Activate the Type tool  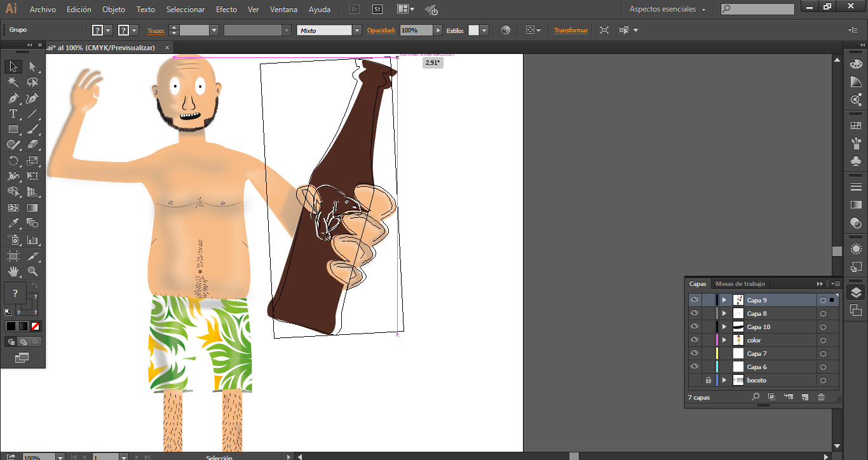[13, 114]
